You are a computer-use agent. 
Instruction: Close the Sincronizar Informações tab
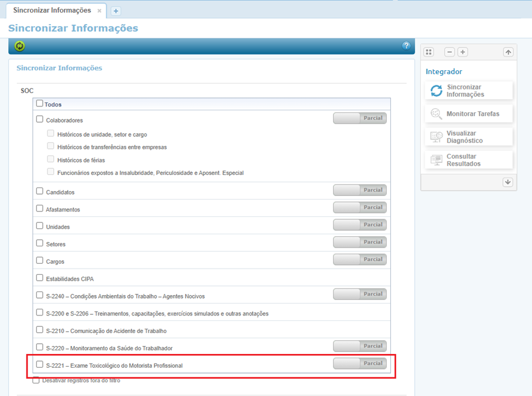point(100,11)
